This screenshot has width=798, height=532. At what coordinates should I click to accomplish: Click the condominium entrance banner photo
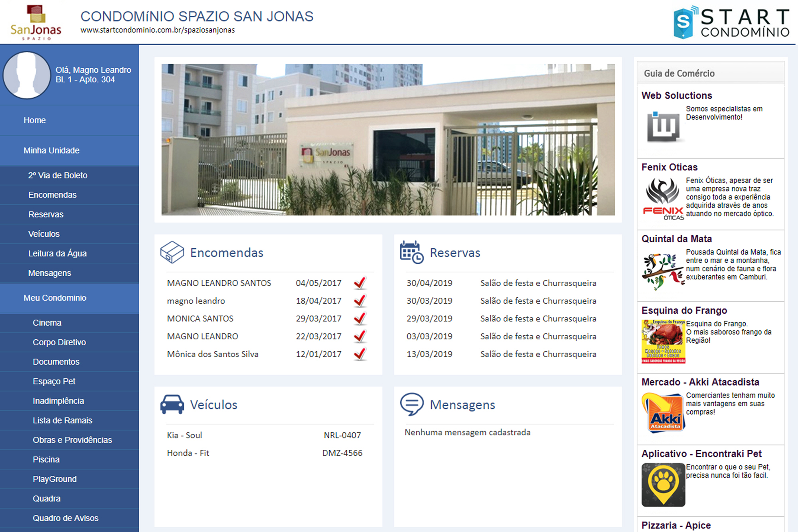(388, 140)
